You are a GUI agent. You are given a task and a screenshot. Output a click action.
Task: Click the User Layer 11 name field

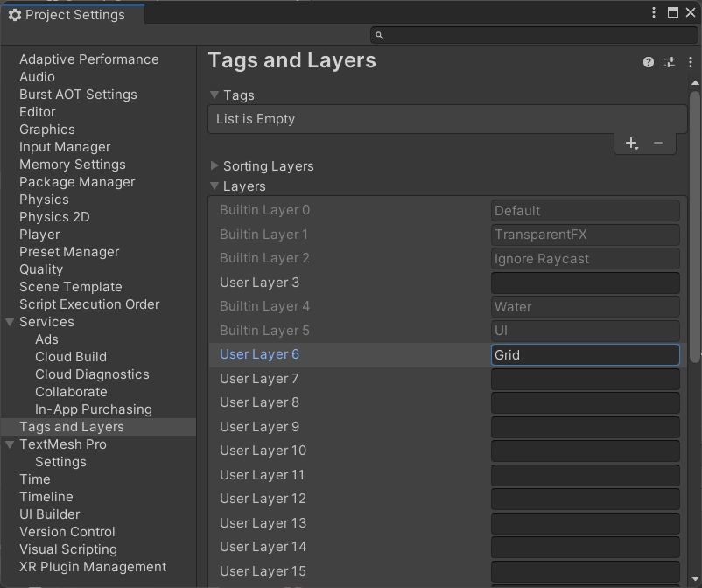[x=586, y=475]
